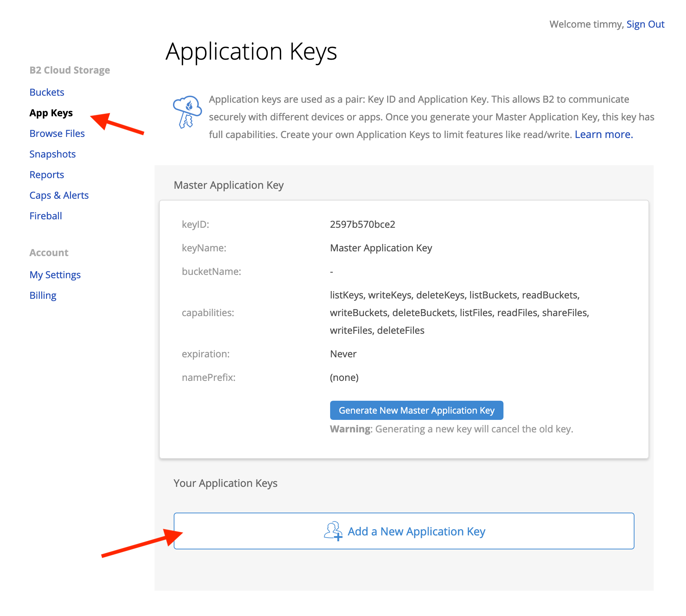This screenshot has width=686, height=616.
Task: Click the Your Application Keys section title
Action: [226, 483]
